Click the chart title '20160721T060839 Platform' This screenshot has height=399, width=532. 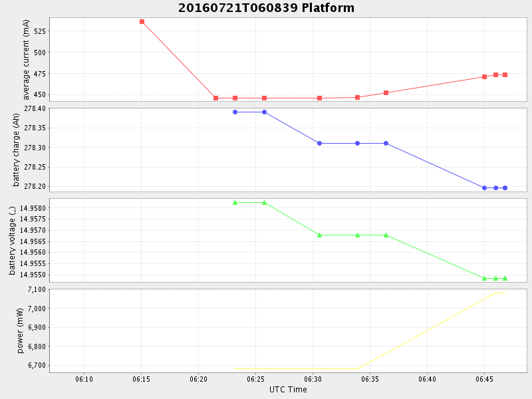[266, 8]
